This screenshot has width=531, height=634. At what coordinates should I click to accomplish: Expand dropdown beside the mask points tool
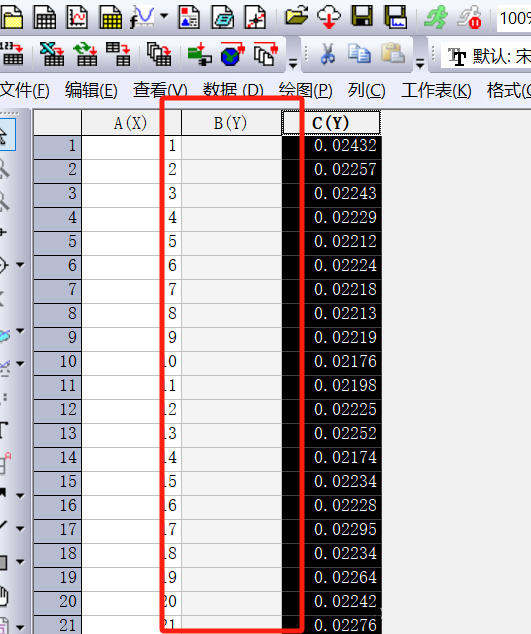click(20, 364)
